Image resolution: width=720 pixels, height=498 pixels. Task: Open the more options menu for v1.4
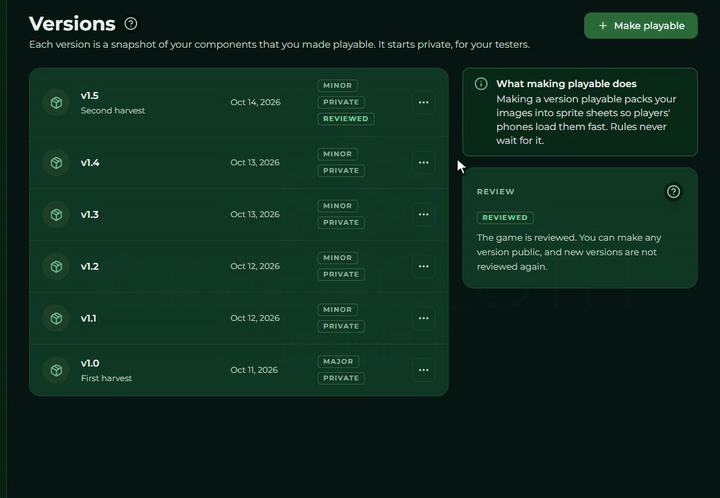[423, 162]
